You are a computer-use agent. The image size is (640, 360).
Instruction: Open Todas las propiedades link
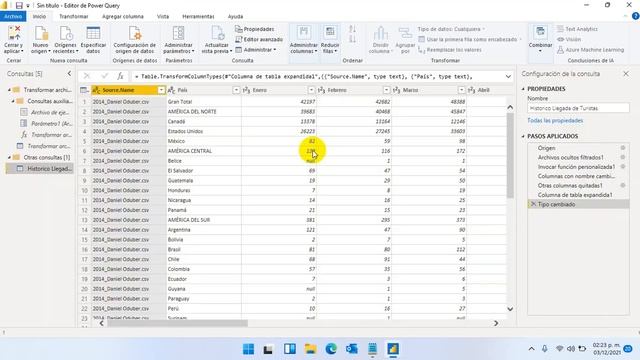click(555, 120)
